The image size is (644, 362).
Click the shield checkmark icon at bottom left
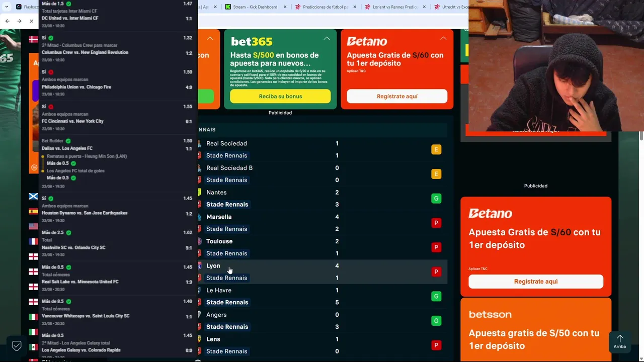17,346
